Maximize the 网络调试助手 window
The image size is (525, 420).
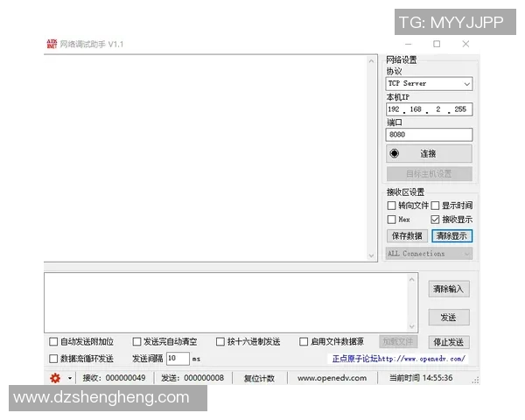click(x=437, y=44)
